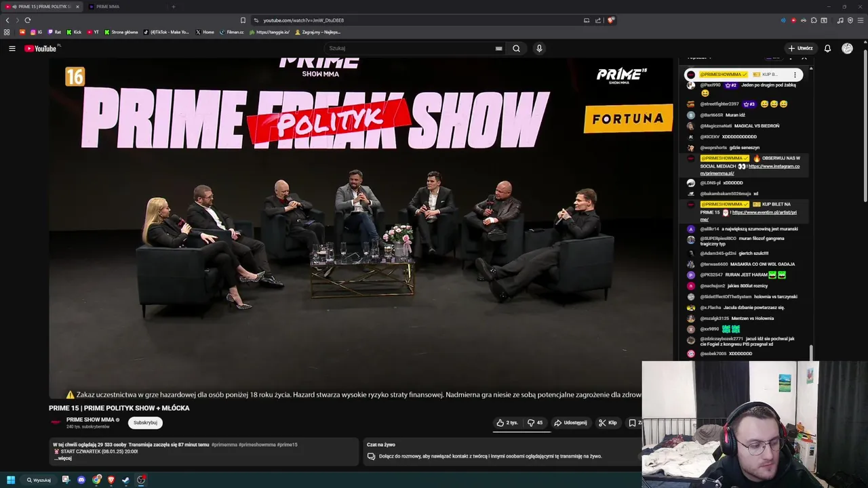The image size is (868, 488).
Task: Open the Rat bookmark
Action: pyautogui.click(x=54, y=32)
